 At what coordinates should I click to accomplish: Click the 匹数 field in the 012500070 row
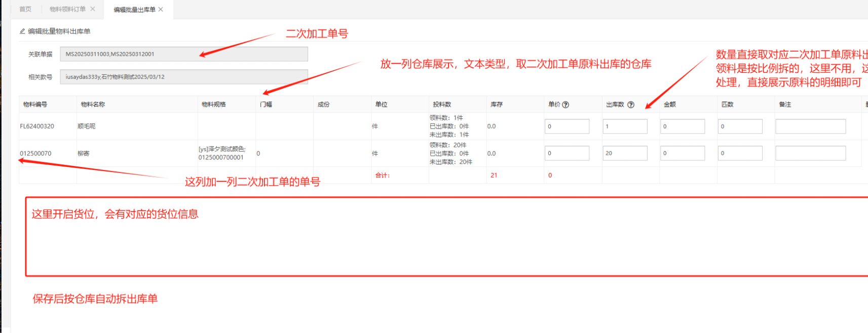(740, 153)
